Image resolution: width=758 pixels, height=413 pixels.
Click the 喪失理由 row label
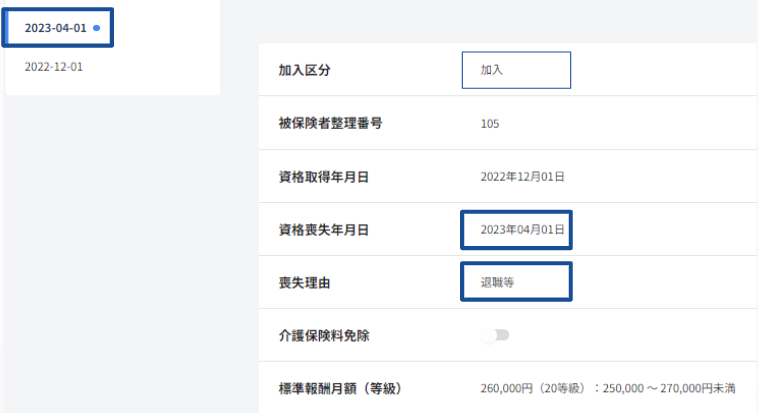(x=303, y=283)
